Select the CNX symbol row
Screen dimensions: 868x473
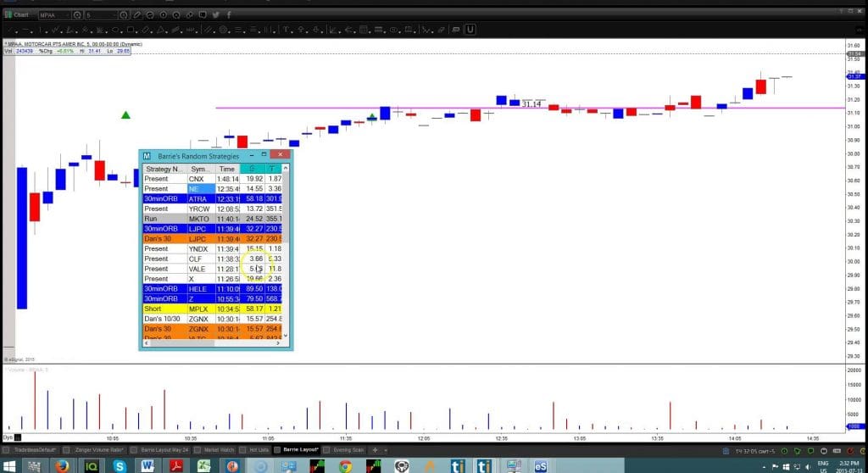click(x=213, y=179)
